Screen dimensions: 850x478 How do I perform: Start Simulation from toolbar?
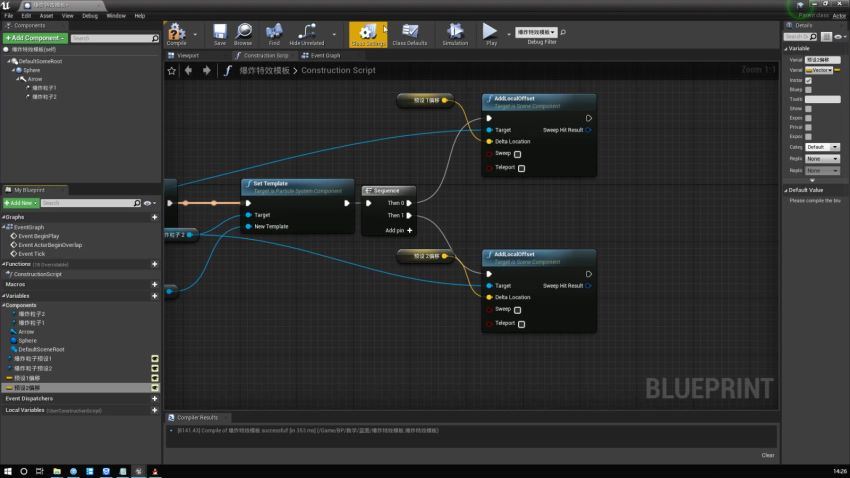coord(455,33)
